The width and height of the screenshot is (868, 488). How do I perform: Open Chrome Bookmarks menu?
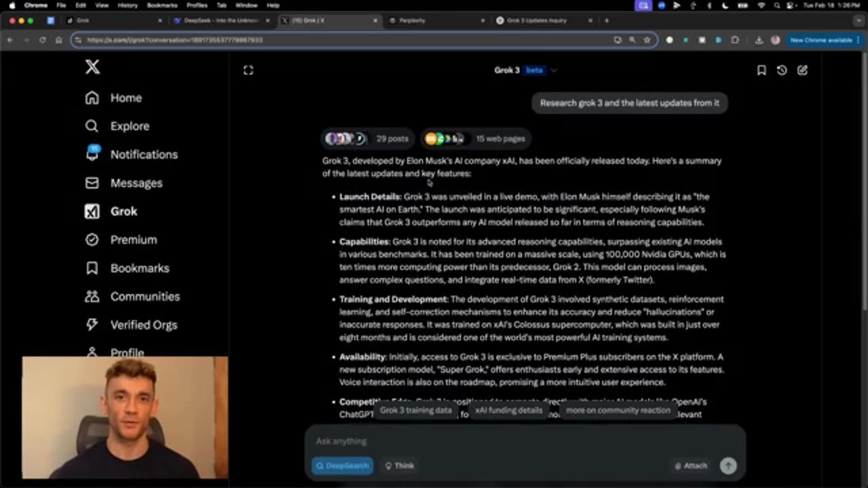coord(162,5)
